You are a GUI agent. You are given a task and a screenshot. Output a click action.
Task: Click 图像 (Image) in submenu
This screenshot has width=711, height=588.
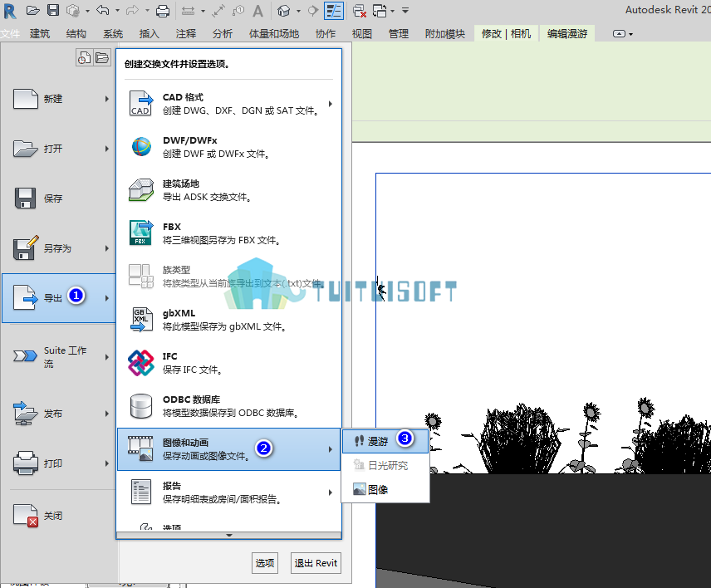coord(385,490)
